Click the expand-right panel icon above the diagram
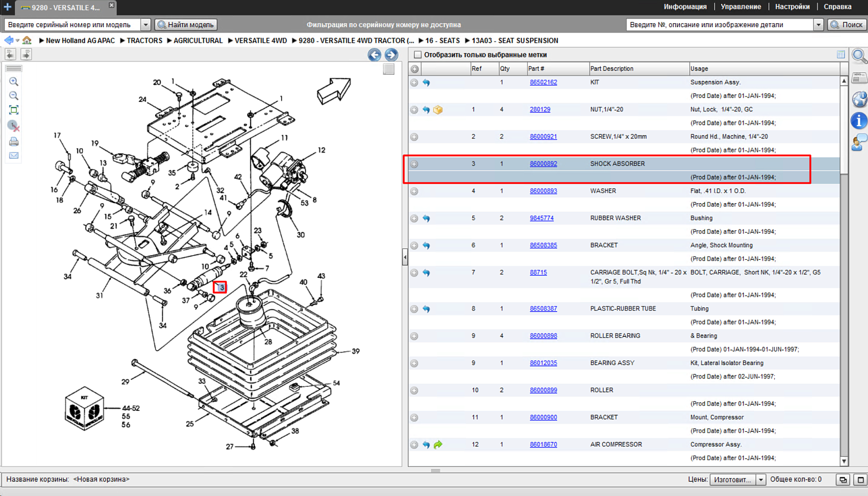 tap(26, 54)
